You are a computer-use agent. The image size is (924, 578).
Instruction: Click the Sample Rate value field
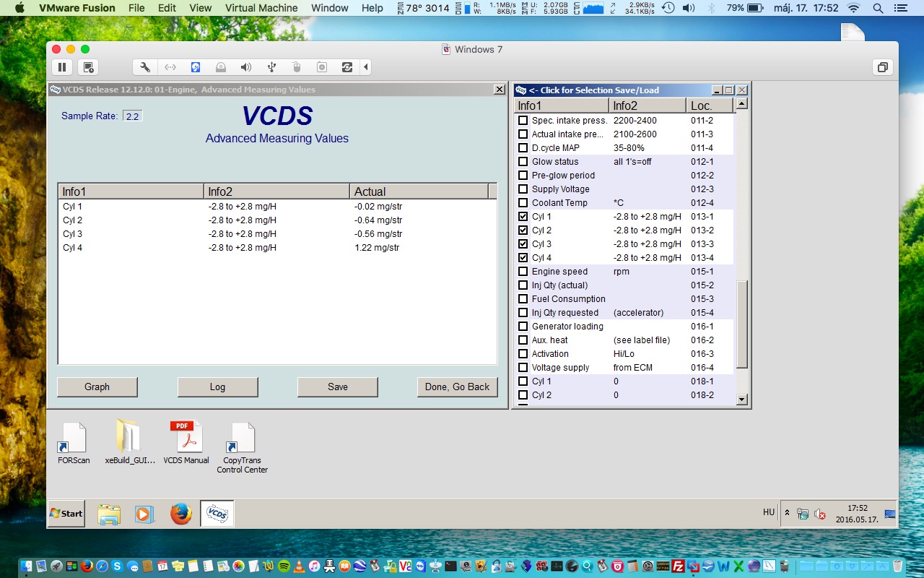coord(132,116)
